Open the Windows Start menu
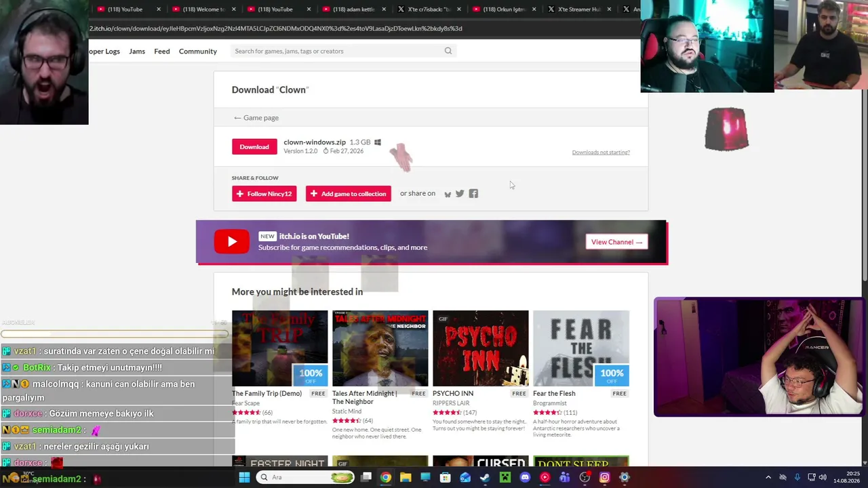868x488 pixels. click(x=244, y=477)
